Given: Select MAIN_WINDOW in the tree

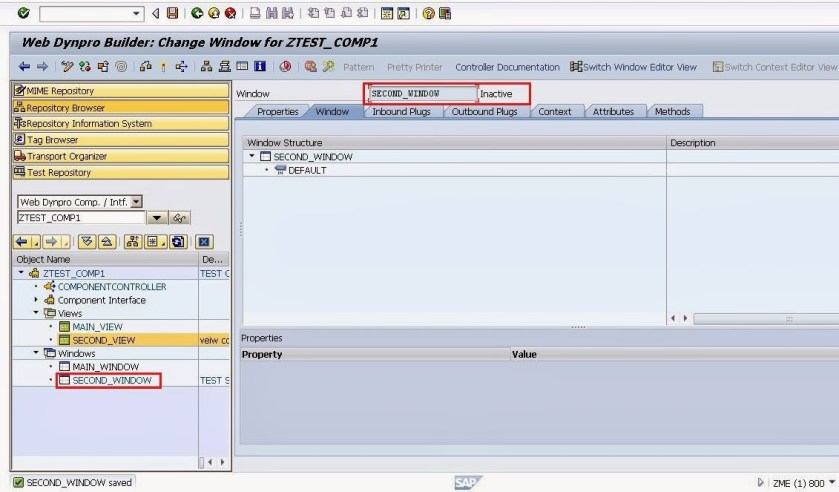Looking at the screenshot, I should [105, 367].
